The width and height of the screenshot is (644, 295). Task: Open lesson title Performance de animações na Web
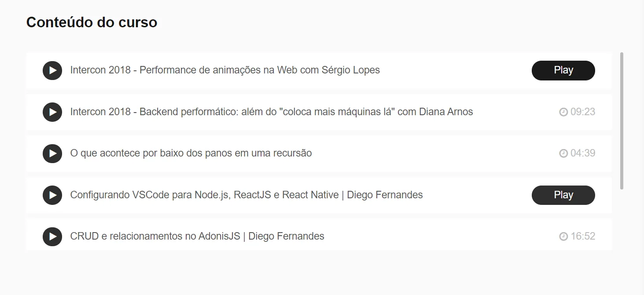[x=225, y=70]
